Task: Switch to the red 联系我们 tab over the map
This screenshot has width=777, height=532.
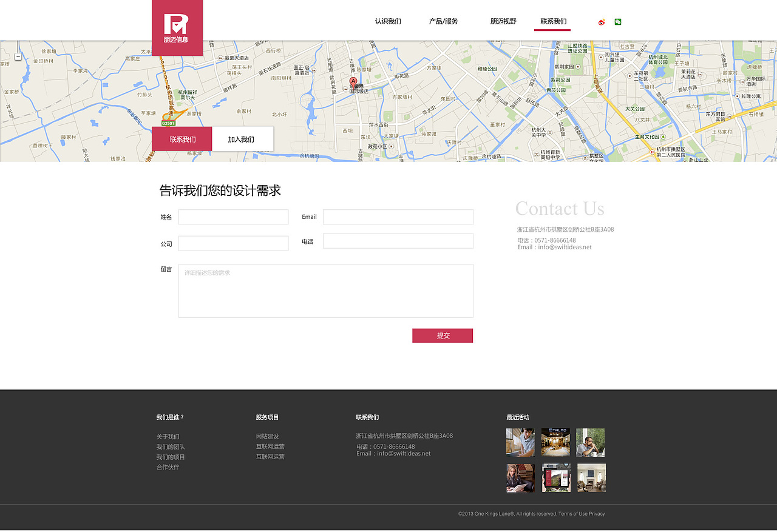Action: (x=182, y=139)
